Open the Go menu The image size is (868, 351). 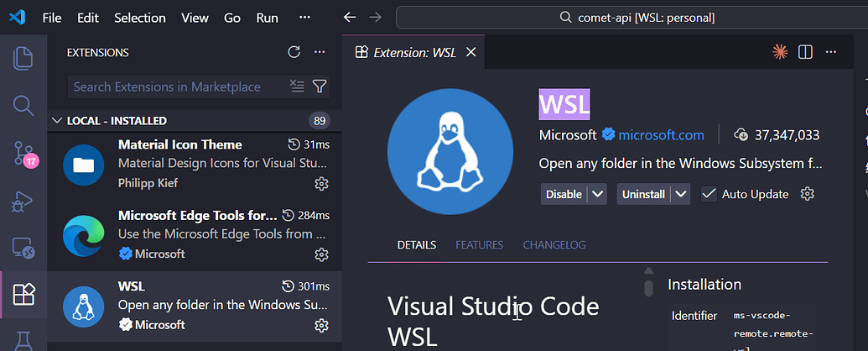click(232, 18)
